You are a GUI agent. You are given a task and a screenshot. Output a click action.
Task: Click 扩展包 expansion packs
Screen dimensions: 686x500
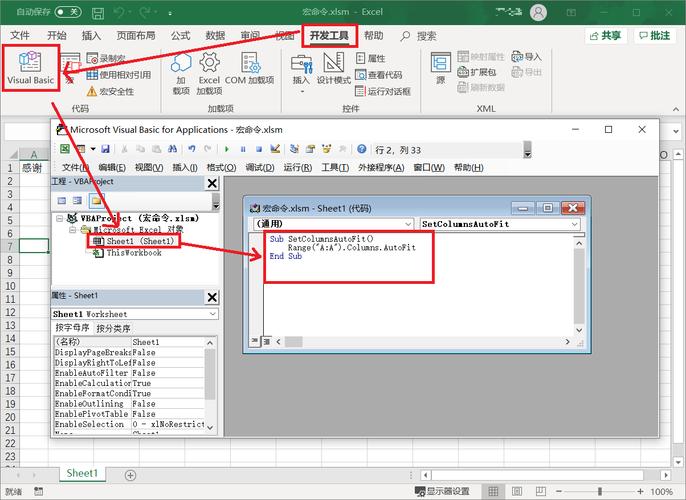click(x=477, y=72)
